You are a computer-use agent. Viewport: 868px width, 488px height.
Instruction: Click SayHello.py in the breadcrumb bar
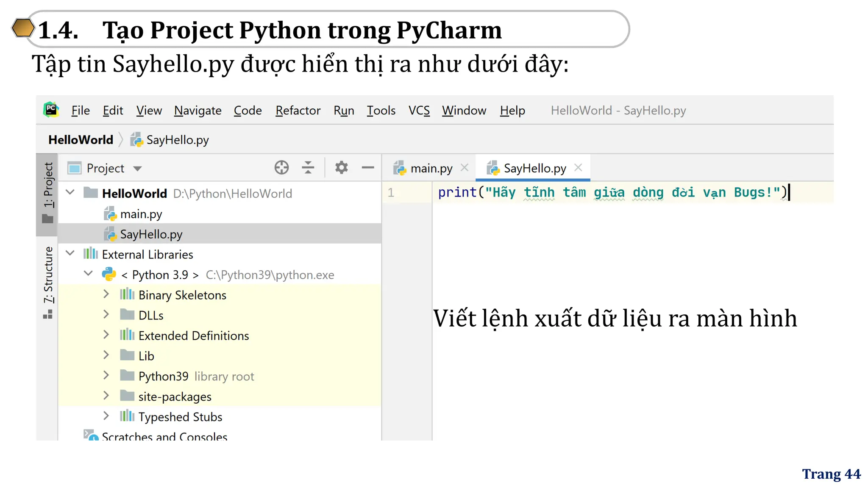pos(170,140)
